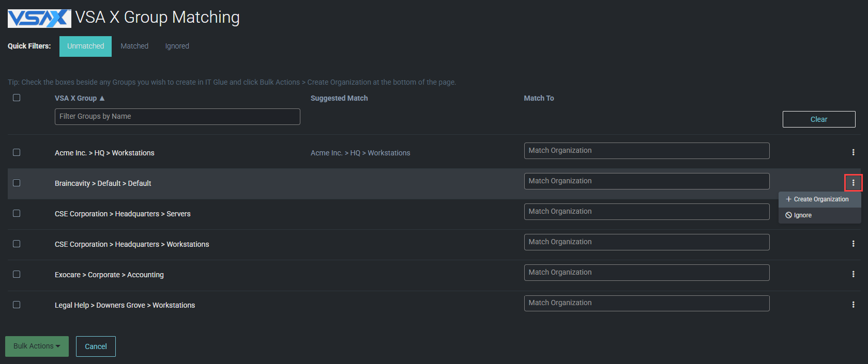Click the Braincavity row three-dot menu icon

pyautogui.click(x=853, y=183)
